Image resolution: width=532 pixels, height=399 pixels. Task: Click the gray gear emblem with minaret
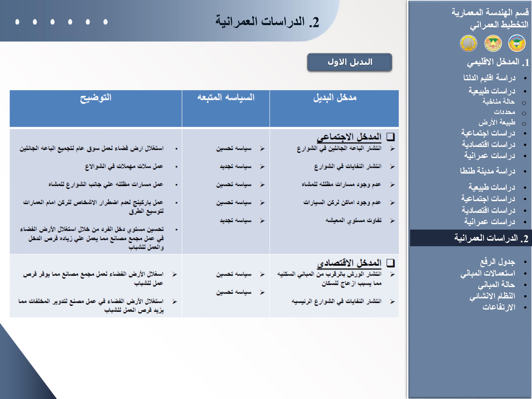[468, 44]
